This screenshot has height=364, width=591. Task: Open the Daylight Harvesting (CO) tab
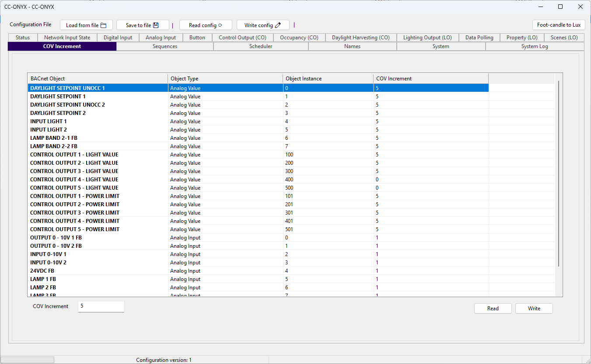pos(360,38)
